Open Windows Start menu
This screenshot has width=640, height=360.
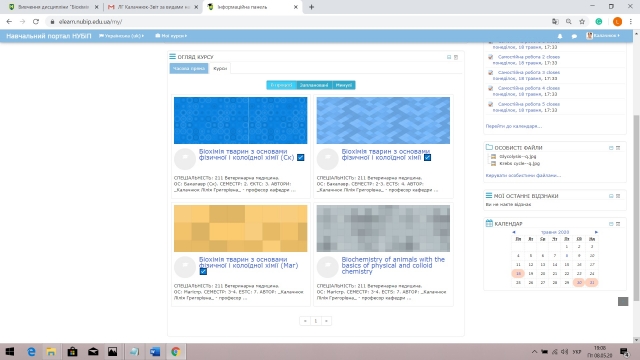coord(10,351)
